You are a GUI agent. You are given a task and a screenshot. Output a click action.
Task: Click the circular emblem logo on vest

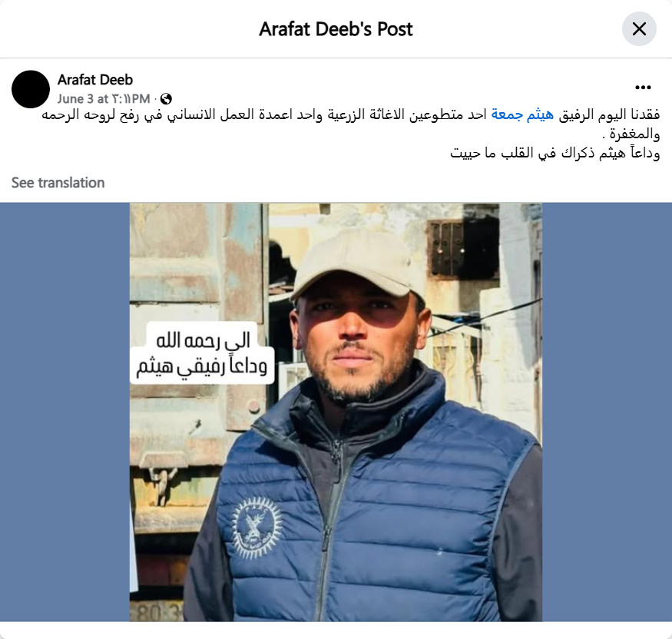point(257,528)
